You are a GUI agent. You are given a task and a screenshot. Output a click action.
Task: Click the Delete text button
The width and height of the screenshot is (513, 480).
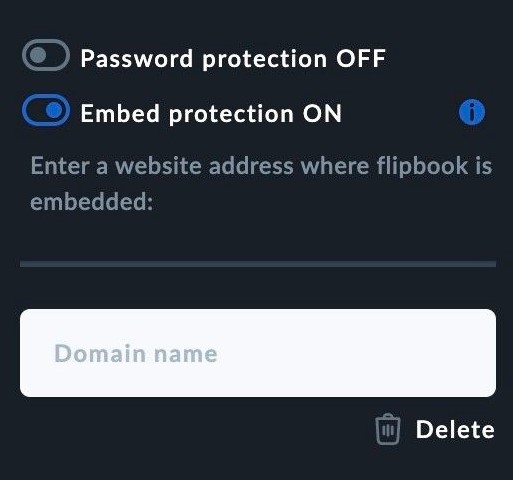pyautogui.click(x=455, y=429)
